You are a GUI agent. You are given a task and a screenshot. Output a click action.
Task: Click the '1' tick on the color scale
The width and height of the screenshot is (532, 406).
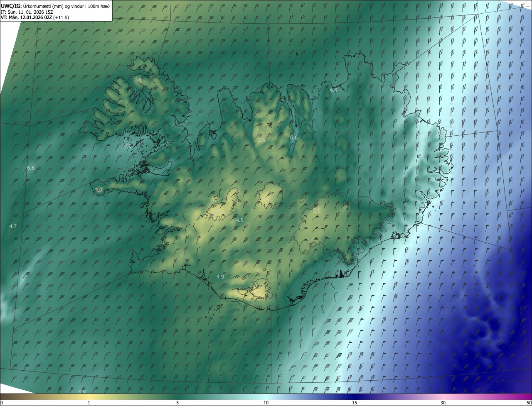(x=89, y=403)
